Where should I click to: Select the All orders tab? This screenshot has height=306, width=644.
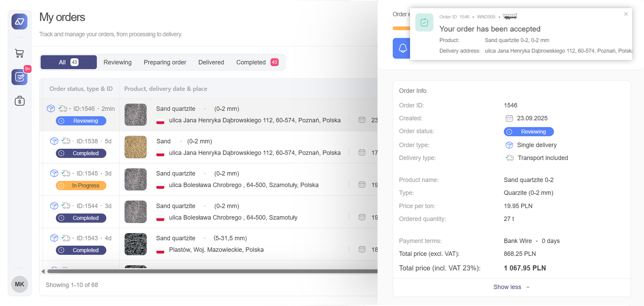click(68, 62)
